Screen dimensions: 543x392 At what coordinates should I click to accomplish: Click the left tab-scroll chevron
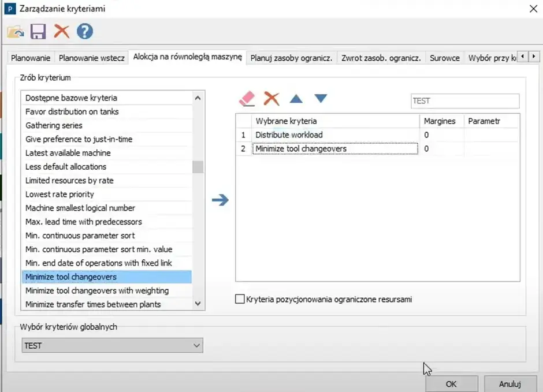(x=523, y=56)
